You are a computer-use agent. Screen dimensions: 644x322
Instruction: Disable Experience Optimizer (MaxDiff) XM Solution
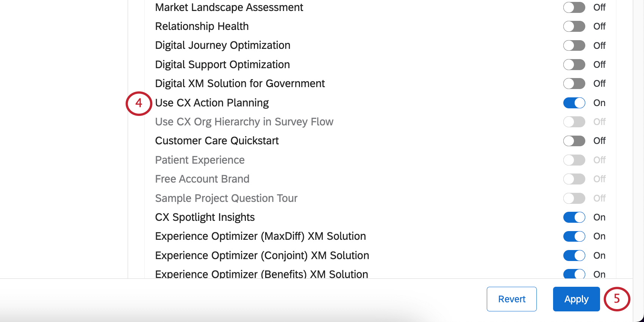(x=574, y=236)
